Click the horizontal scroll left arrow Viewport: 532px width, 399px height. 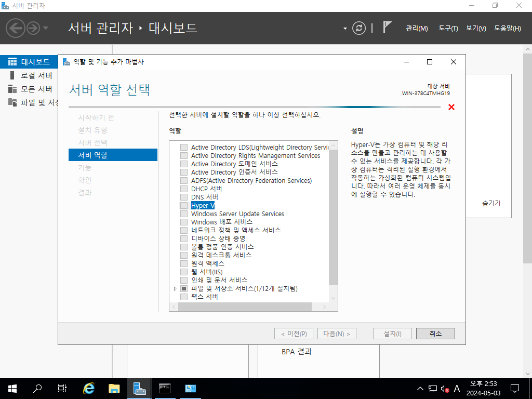pyautogui.click(x=174, y=307)
